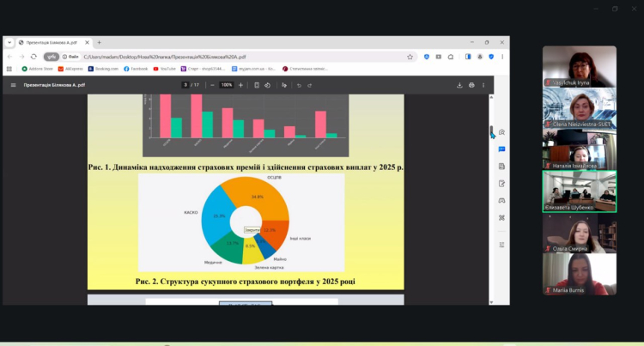Open the PDF viewer more actions menu
Viewport: 644px width, 346px height.
click(x=484, y=85)
